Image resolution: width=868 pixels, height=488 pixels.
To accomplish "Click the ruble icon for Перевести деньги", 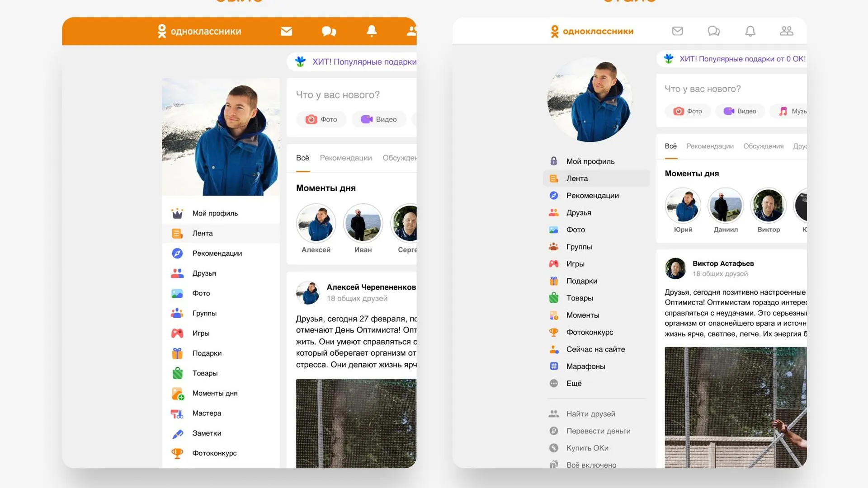I will click(554, 431).
